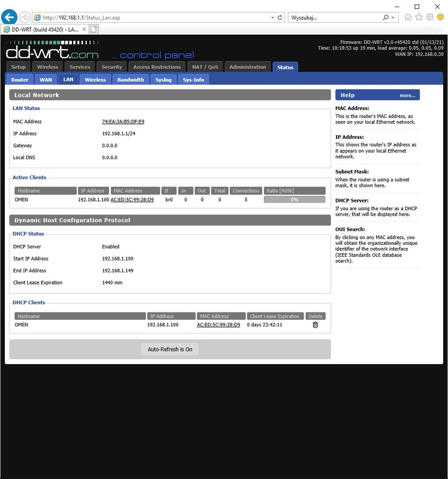Open Access Restrictions tab

pyautogui.click(x=157, y=67)
